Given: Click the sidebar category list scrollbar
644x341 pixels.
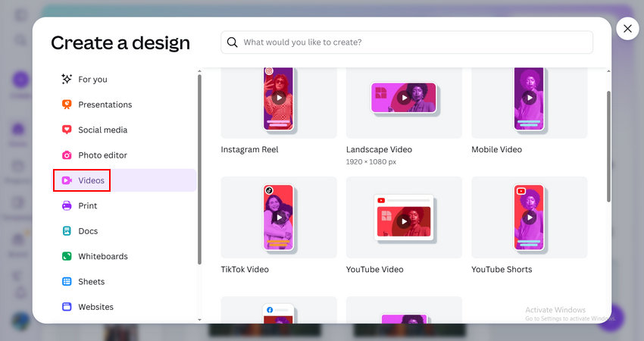Looking at the screenshot, I should tap(199, 169).
